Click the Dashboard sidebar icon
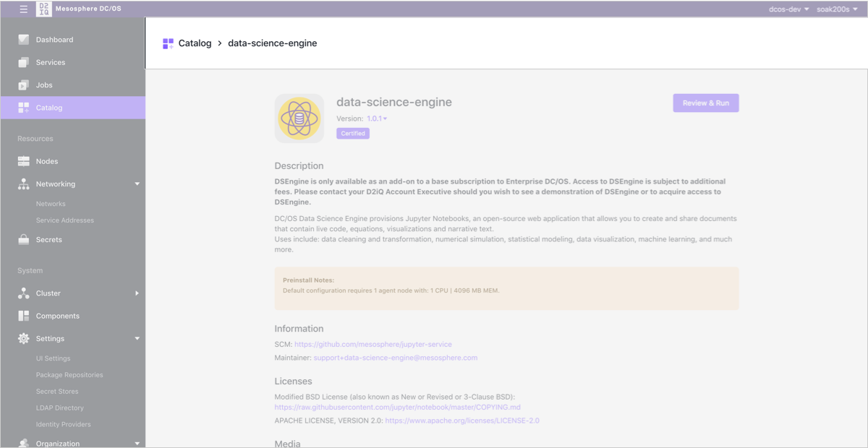Viewport: 868px width, 448px height. 24,40
